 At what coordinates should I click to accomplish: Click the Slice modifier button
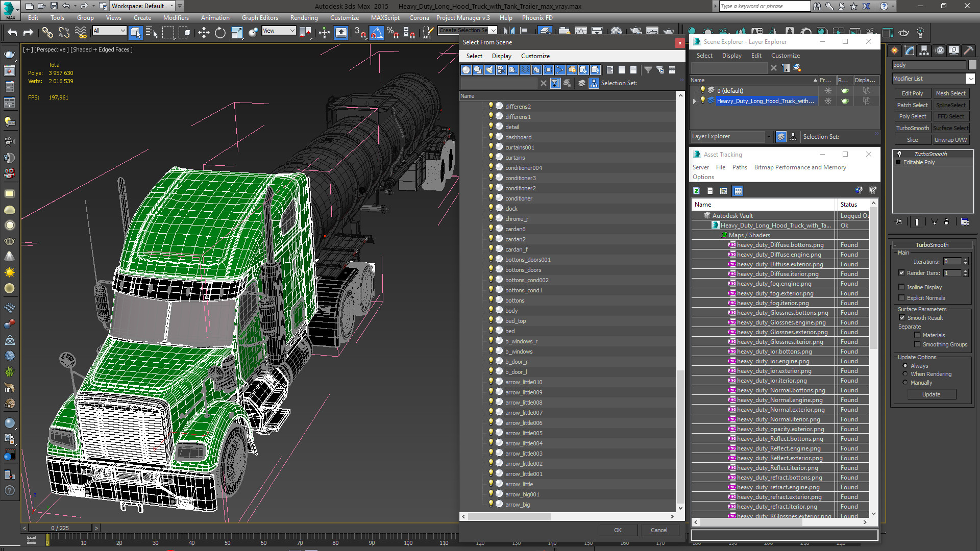[x=912, y=140]
